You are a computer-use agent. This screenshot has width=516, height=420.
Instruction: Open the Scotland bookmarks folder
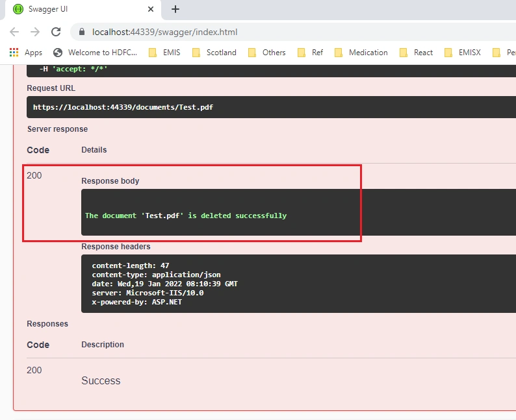pyautogui.click(x=214, y=53)
